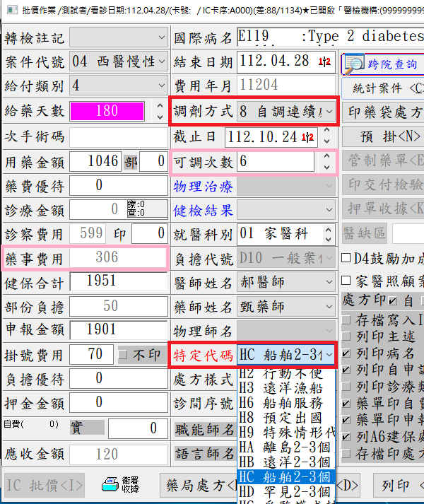Image resolution: width=424 pixels, height=504 pixels.
Task: Uncheck the 列印病名 checkbox
Action: pos(346,352)
